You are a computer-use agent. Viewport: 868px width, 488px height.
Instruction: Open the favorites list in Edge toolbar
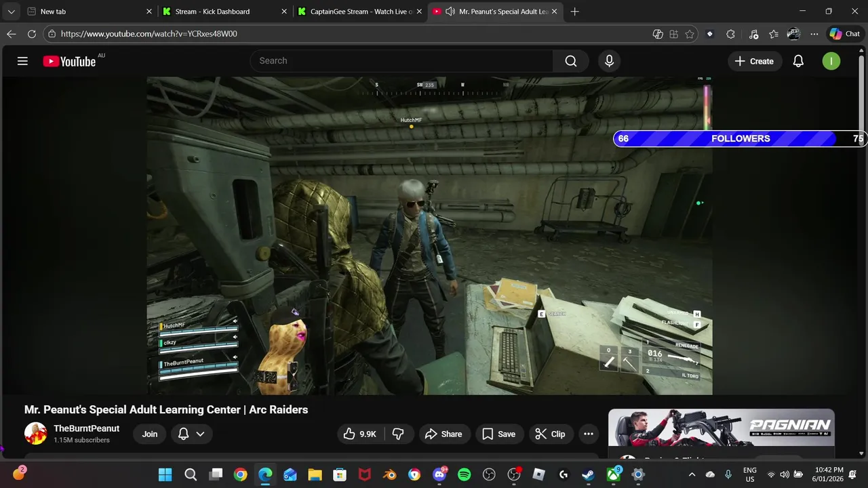[x=774, y=34]
